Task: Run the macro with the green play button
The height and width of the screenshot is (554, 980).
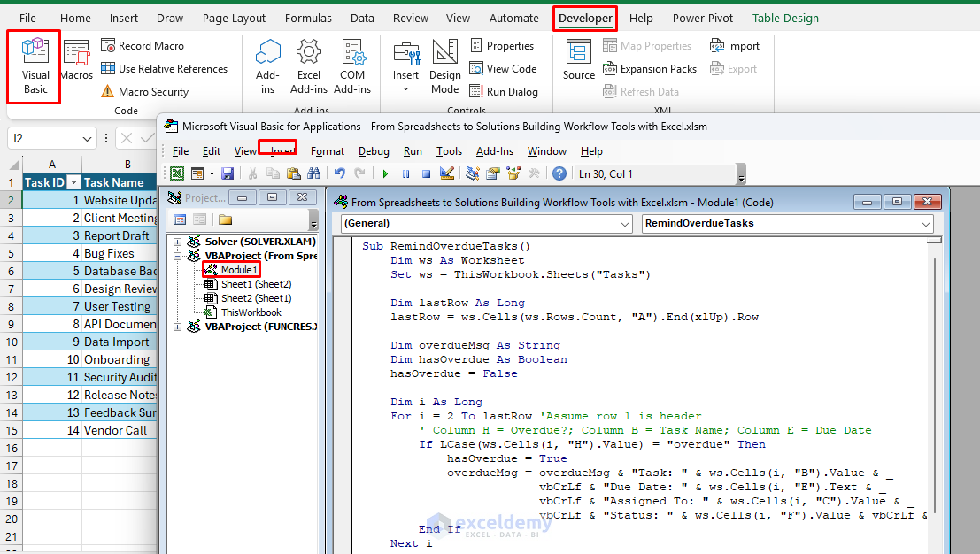Action: (x=386, y=173)
